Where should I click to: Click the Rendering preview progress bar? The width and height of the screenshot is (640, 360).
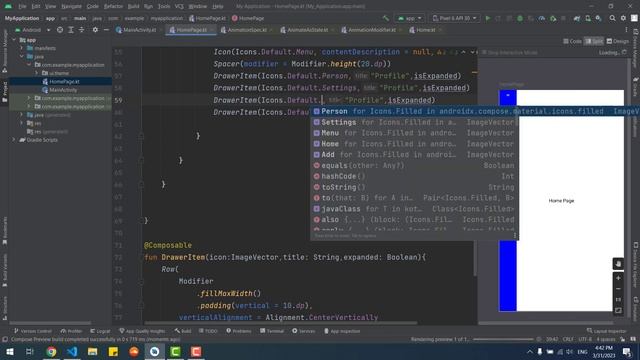coord(503,339)
